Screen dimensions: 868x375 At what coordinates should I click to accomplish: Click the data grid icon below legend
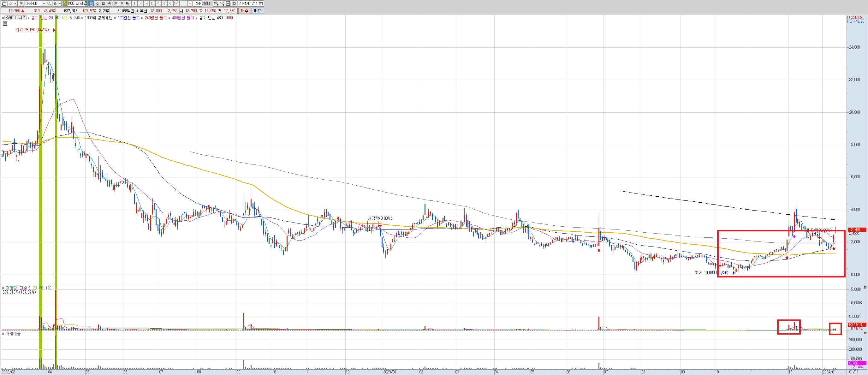click(x=5, y=23)
